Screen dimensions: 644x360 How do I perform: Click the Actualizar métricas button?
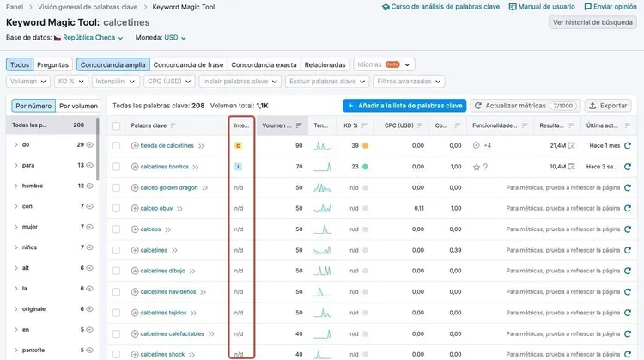tap(526, 106)
